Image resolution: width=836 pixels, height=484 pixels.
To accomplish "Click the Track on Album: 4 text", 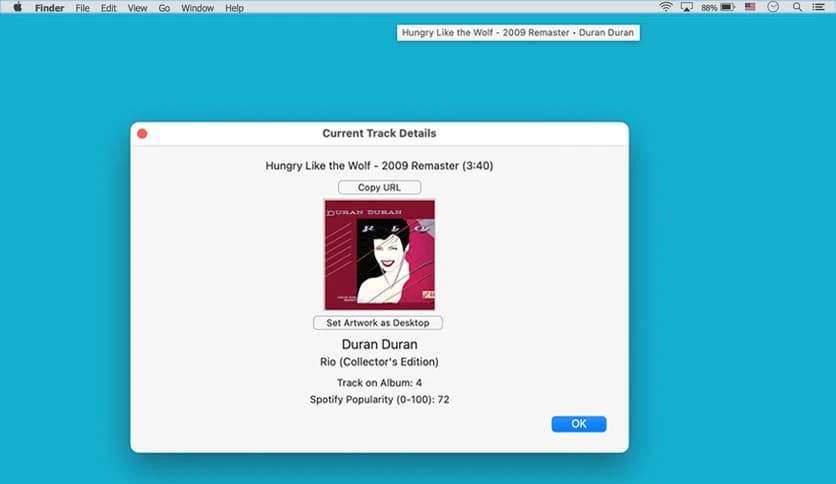I will [x=379, y=383].
